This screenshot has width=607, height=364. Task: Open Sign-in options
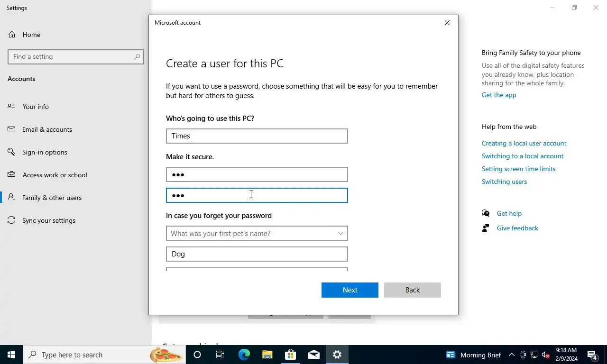point(45,152)
